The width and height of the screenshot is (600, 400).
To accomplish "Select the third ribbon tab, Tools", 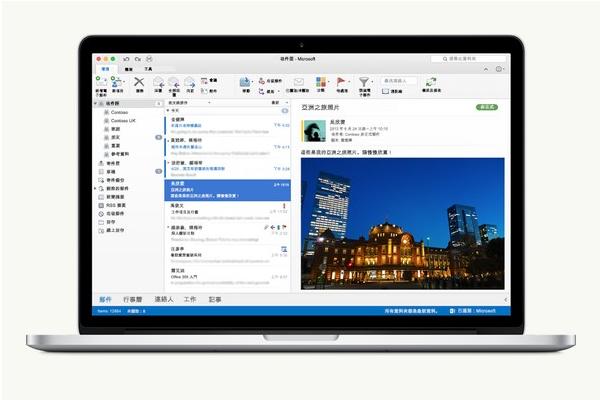I will pos(148,69).
